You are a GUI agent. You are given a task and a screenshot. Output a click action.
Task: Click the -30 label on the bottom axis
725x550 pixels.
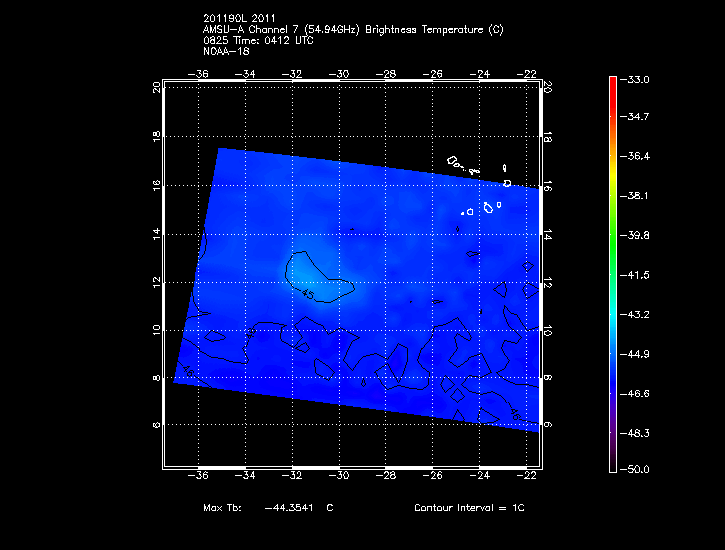point(340,477)
